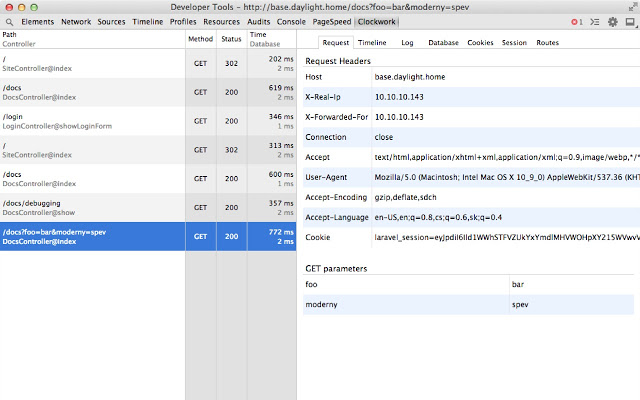Image resolution: width=640 pixels, height=400 pixels.
Task: Select the Timeline tab in Clockwork
Action: point(372,42)
